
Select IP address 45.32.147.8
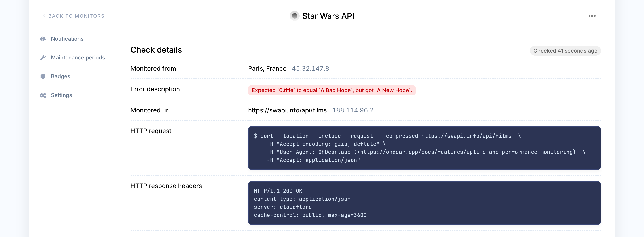[310, 68]
